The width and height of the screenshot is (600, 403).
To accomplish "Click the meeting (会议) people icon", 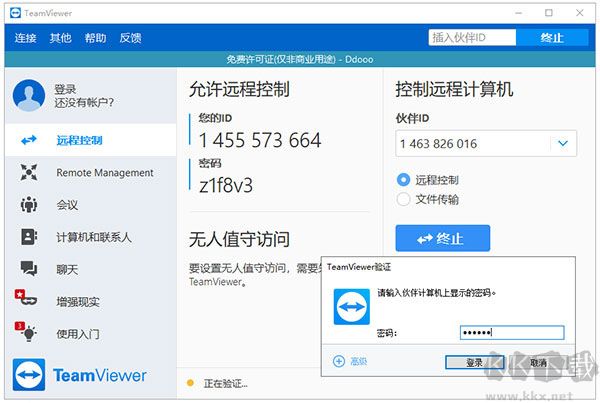I will point(29,205).
